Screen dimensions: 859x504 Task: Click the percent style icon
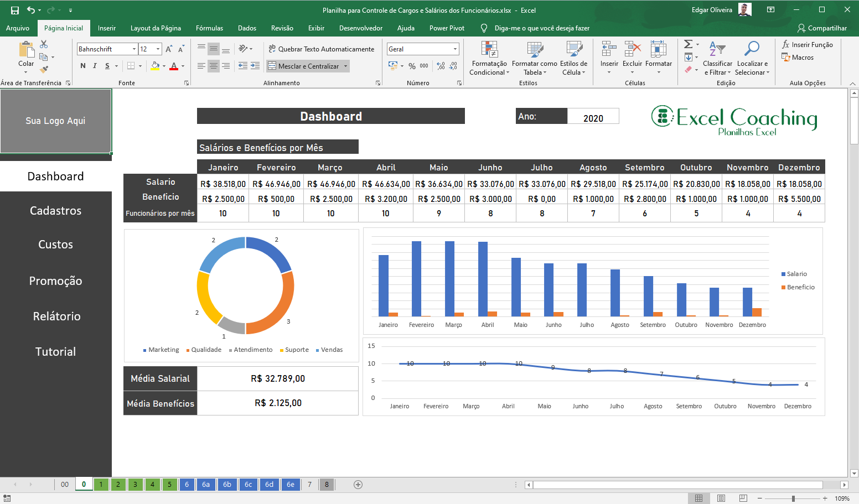(412, 66)
